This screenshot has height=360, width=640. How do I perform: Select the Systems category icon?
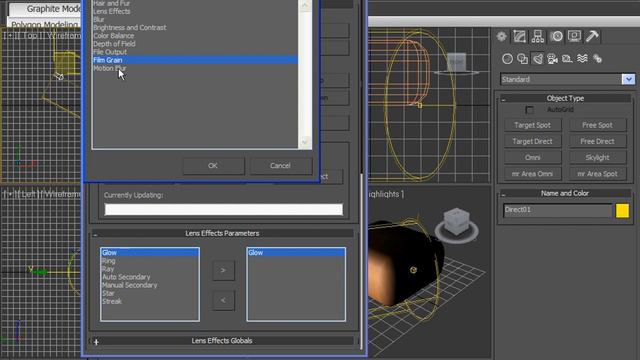(x=597, y=59)
